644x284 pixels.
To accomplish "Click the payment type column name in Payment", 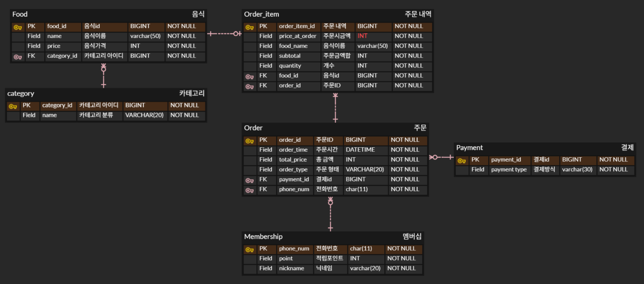I will (509, 169).
